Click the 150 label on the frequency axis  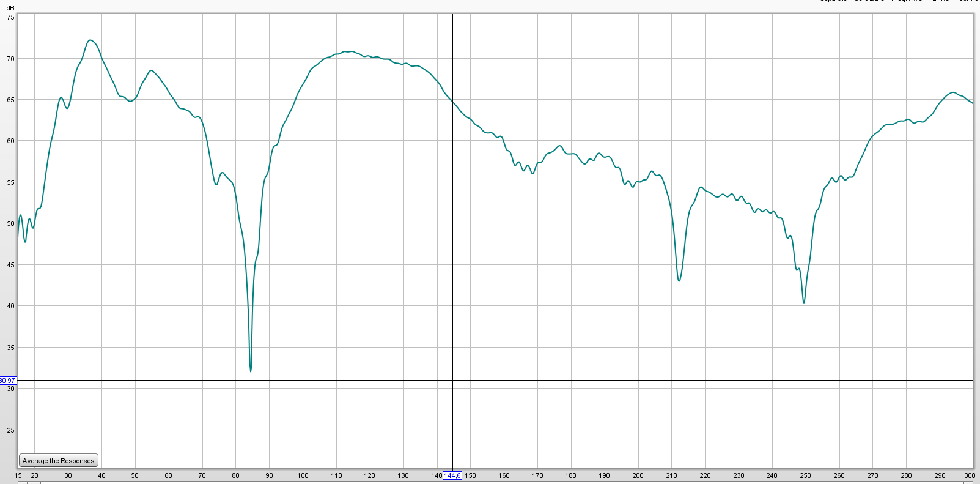(x=470, y=475)
